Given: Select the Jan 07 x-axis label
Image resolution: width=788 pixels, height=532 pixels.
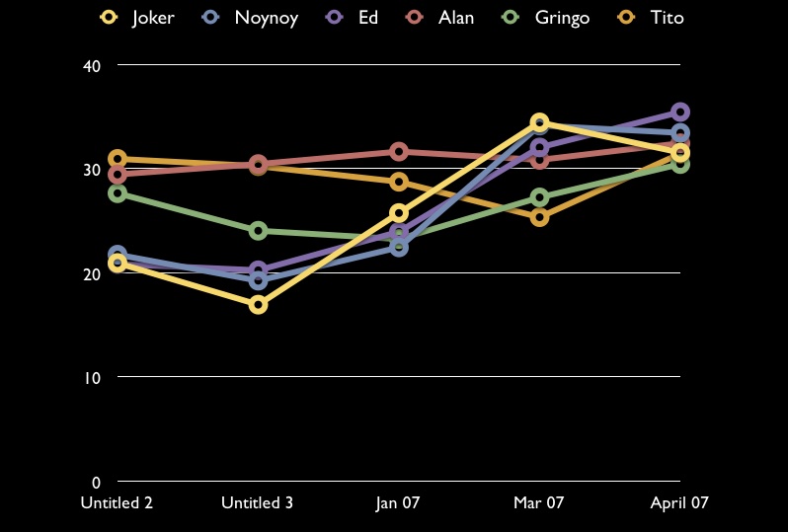Looking at the screenshot, I should tap(398, 502).
